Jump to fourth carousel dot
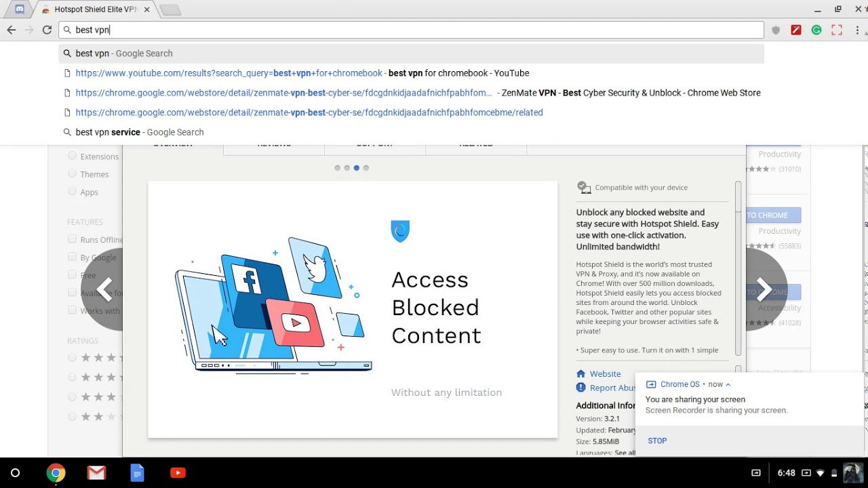Viewport: 868px width, 488px height. click(366, 168)
